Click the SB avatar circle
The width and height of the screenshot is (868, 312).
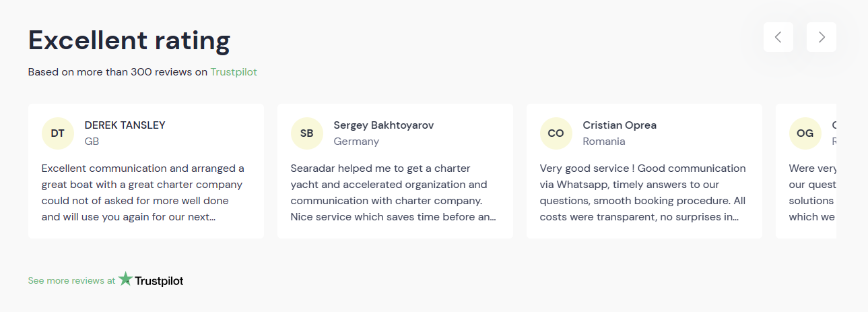[307, 133]
